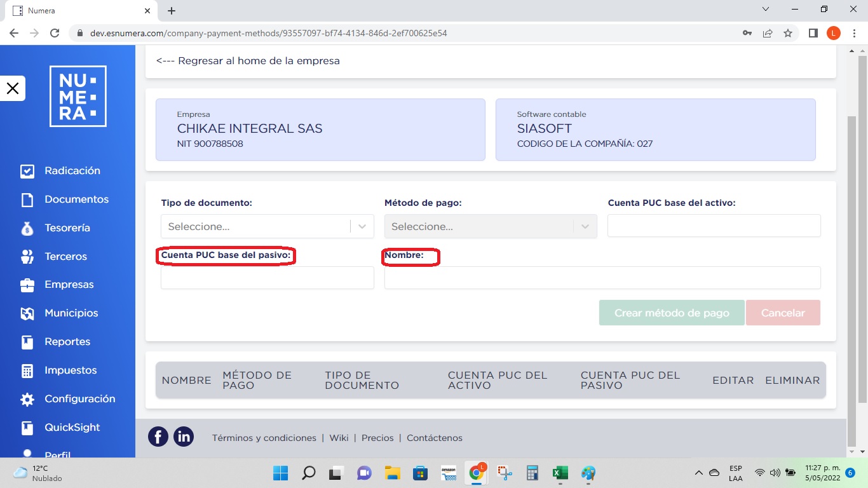Go to Municipios menu item
The width and height of the screenshot is (868, 488).
click(71, 313)
